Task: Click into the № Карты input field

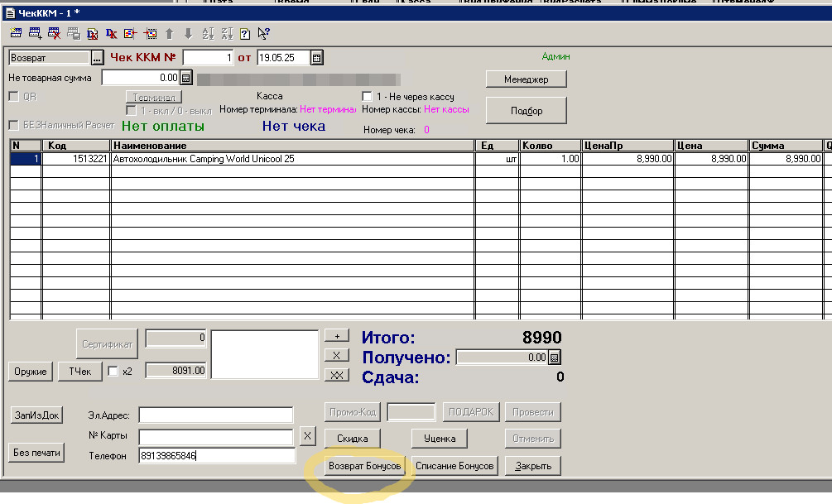Action: pos(216,437)
